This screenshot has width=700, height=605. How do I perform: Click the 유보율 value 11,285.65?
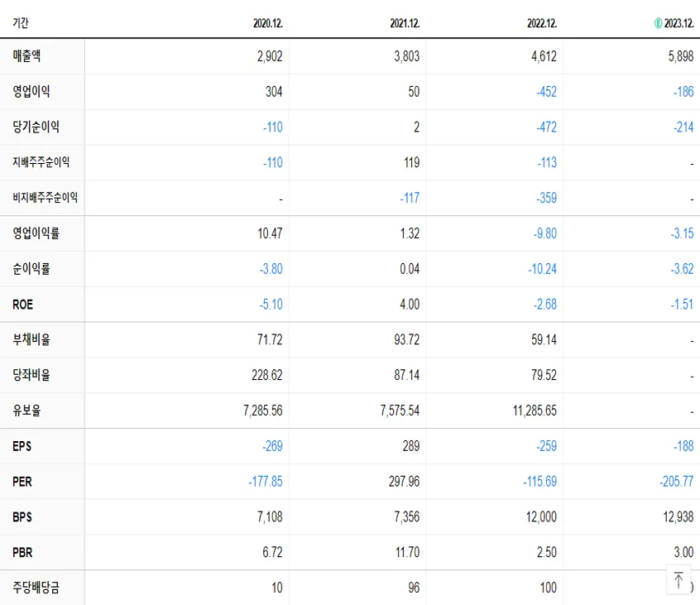535,411
